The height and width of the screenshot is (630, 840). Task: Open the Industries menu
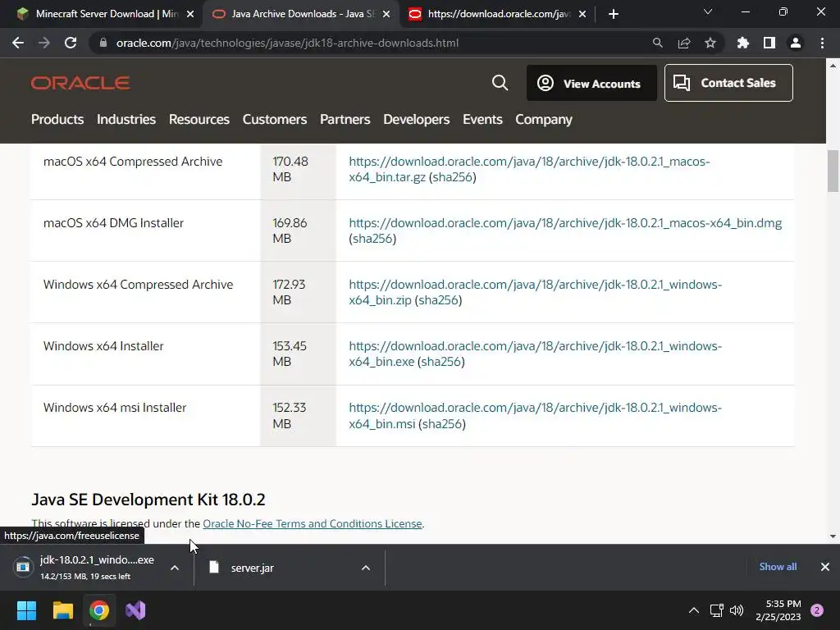(x=126, y=119)
